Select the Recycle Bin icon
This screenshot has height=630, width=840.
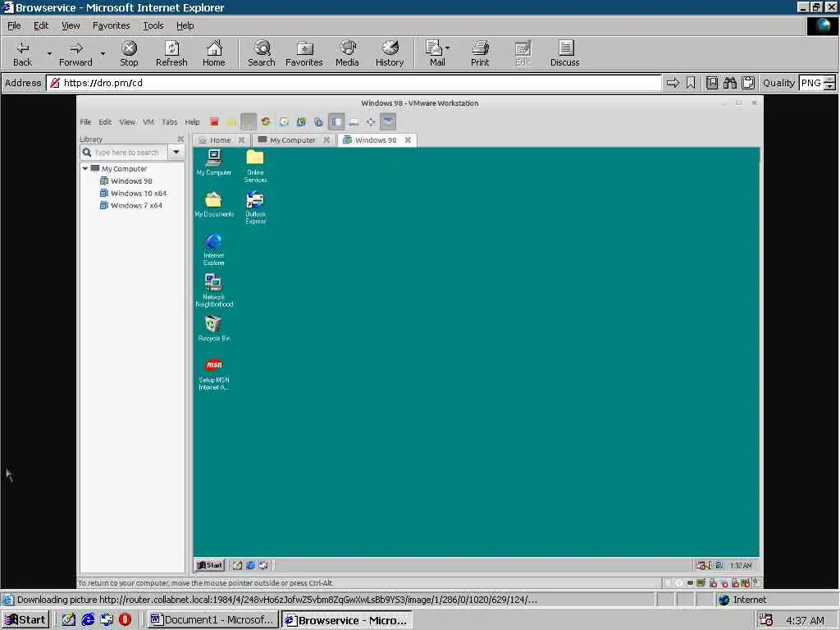point(214,328)
